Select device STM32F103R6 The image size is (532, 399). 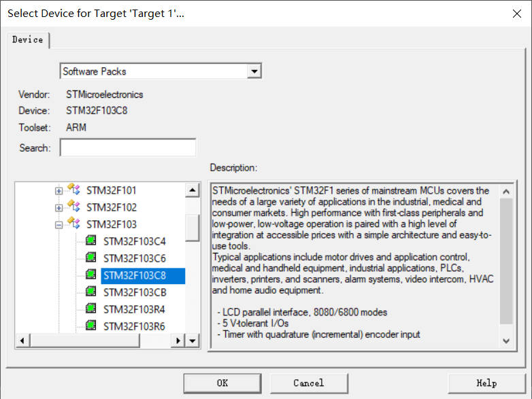point(134,326)
